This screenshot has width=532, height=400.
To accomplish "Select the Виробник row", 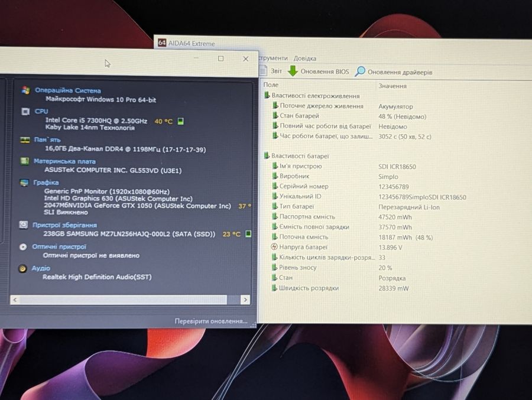I will tap(335, 177).
